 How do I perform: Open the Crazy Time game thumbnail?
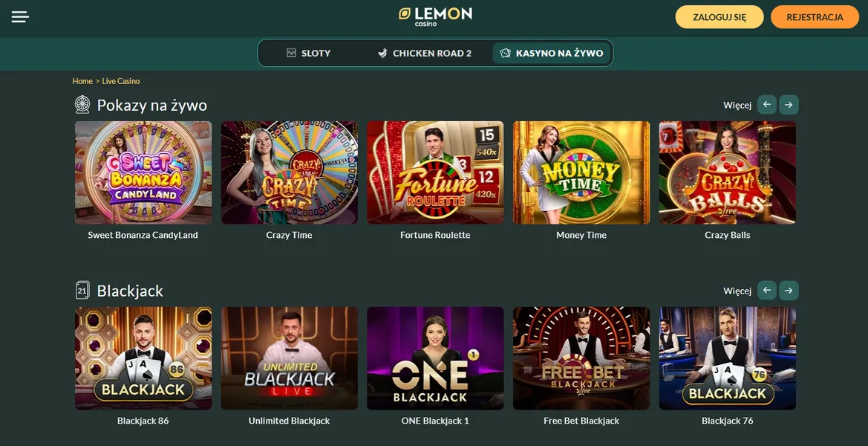[x=289, y=173]
